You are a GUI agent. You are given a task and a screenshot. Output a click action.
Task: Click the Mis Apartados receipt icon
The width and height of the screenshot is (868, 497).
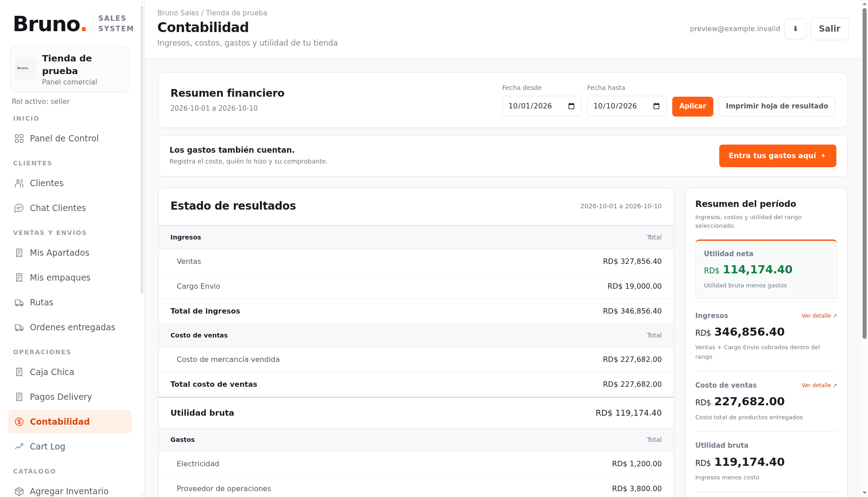19,253
